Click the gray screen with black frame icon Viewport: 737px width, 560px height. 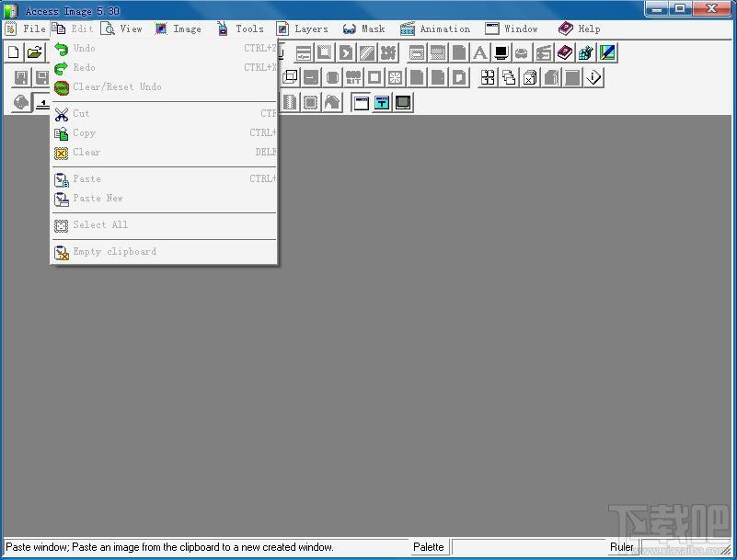click(403, 102)
